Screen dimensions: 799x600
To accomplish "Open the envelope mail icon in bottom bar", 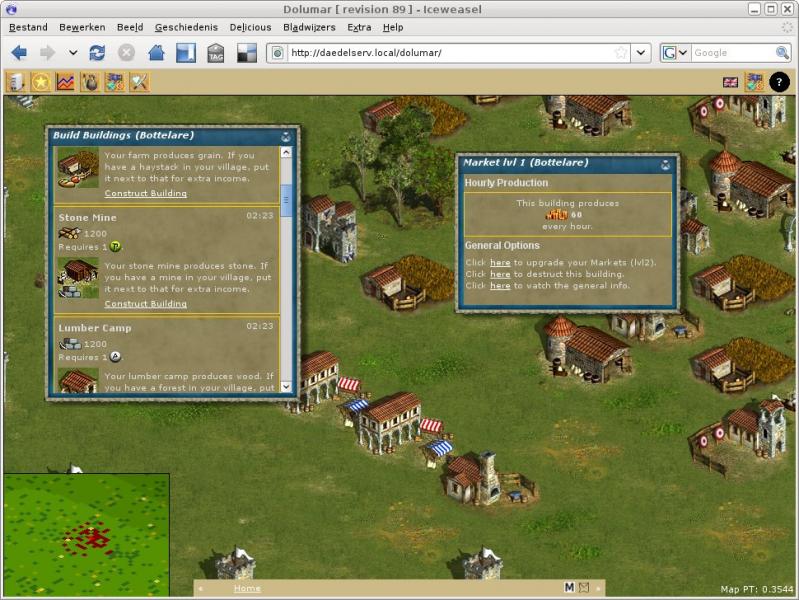I will pos(584,588).
